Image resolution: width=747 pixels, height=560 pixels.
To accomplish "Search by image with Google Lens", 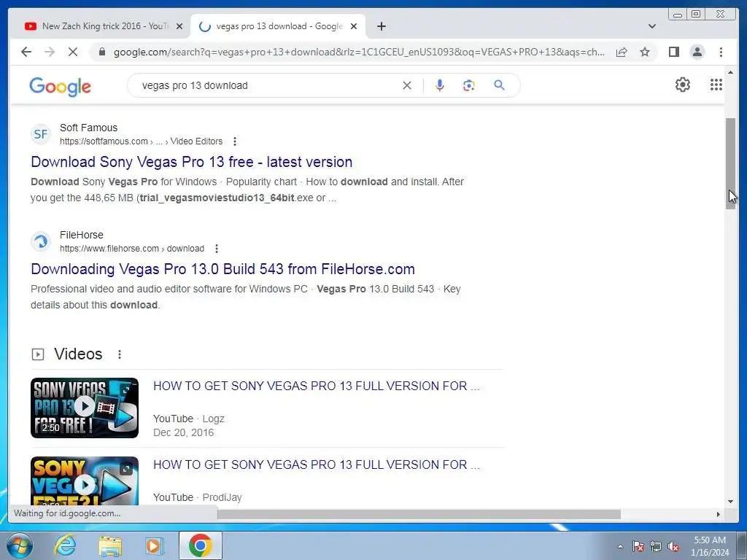I will 469,85.
